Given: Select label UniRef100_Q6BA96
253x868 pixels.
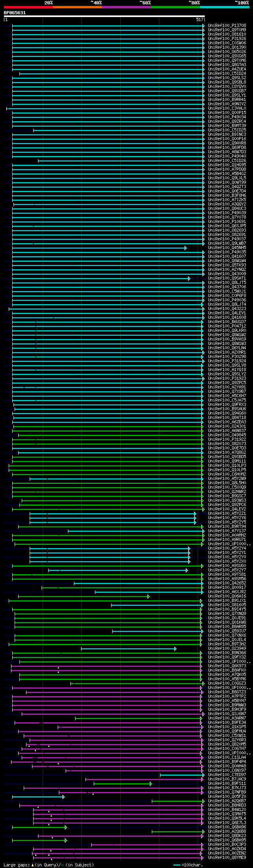Looking at the screenshot, I should (x=227, y=827).
